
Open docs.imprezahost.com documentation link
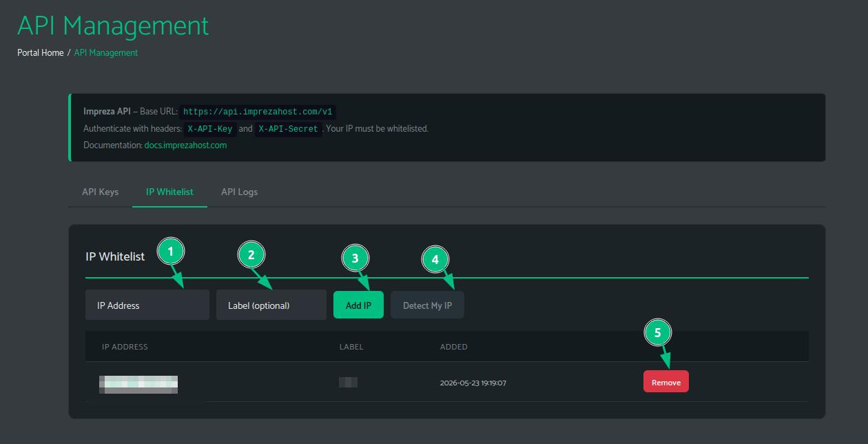(185, 145)
